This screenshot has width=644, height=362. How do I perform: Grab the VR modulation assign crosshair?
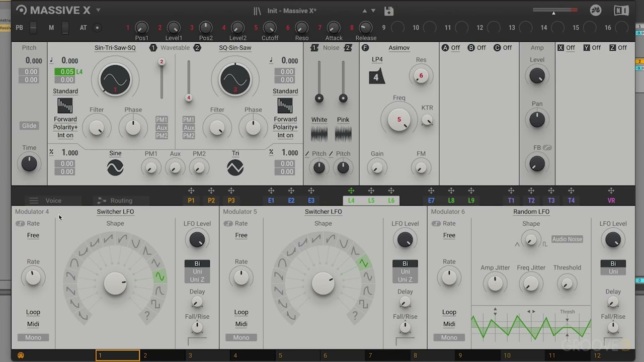611,191
